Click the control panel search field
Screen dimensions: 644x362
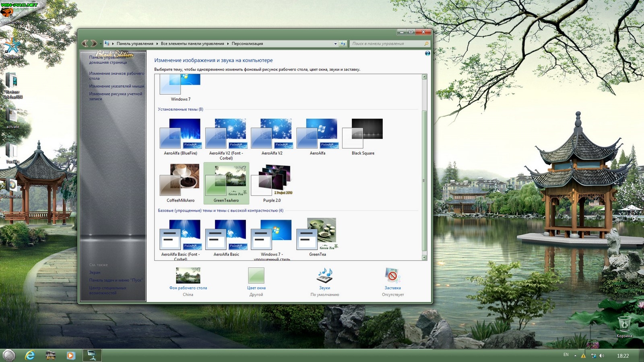(x=387, y=43)
